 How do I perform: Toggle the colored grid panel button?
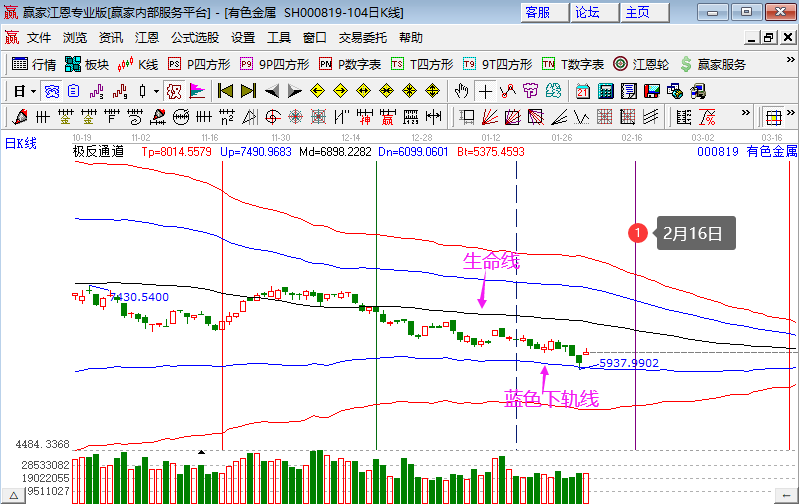pyautogui.click(x=774, y=118)
